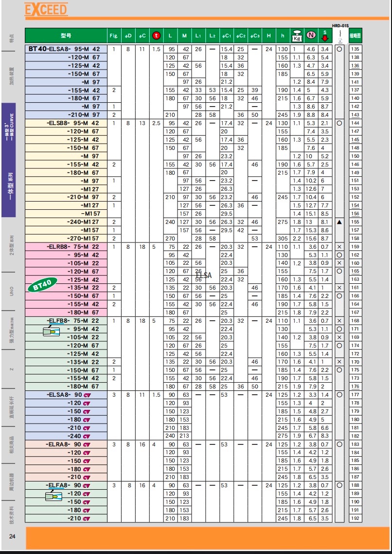
Task: Open the 周边机器 side tab
Action: 12,482
